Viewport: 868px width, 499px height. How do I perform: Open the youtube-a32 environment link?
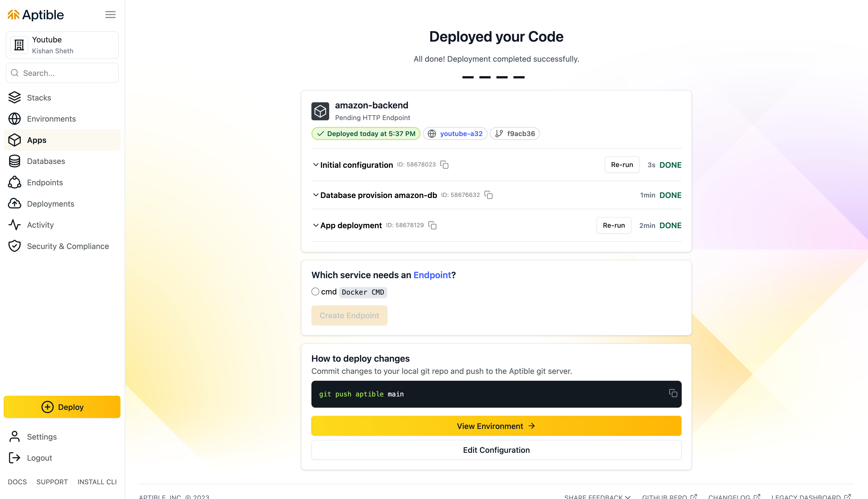tap(461, 133)
